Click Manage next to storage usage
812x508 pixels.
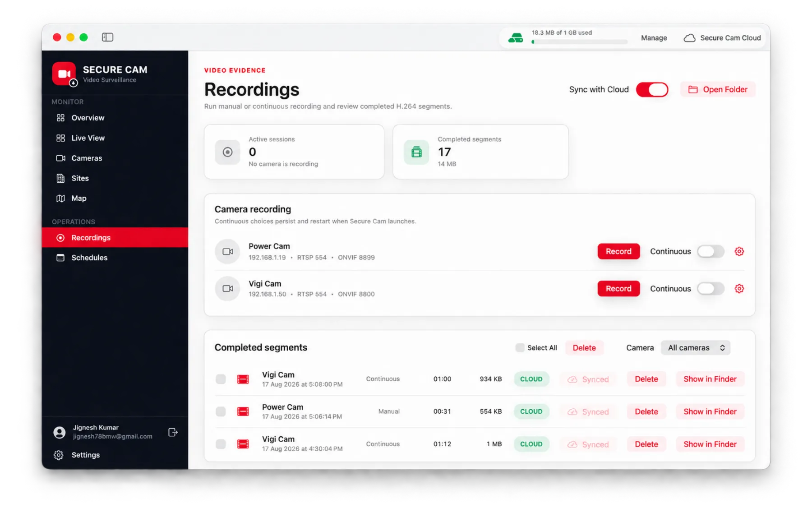click(x=654, y=38)
